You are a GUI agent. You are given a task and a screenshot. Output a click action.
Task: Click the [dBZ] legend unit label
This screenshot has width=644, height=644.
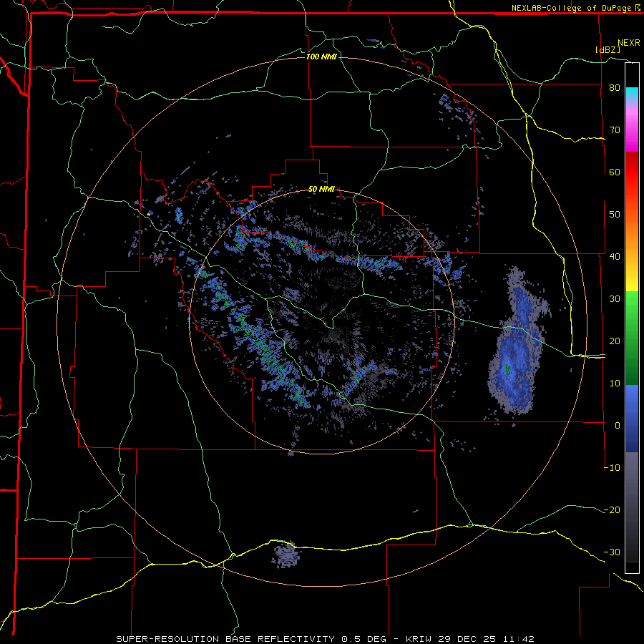[608, 49]
